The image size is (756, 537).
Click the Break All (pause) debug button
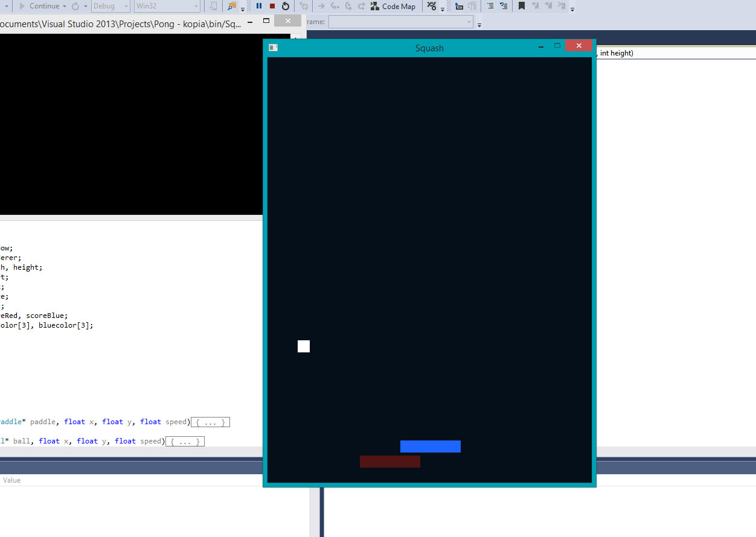click(x=259, y=6)
